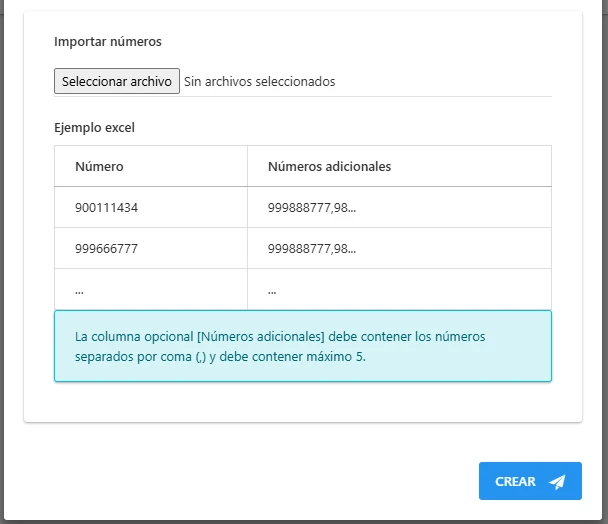The height and width of the screenshot is (524, 608).
Task: Click the 'Importar números' heading
Action: (x=108, y=42)
